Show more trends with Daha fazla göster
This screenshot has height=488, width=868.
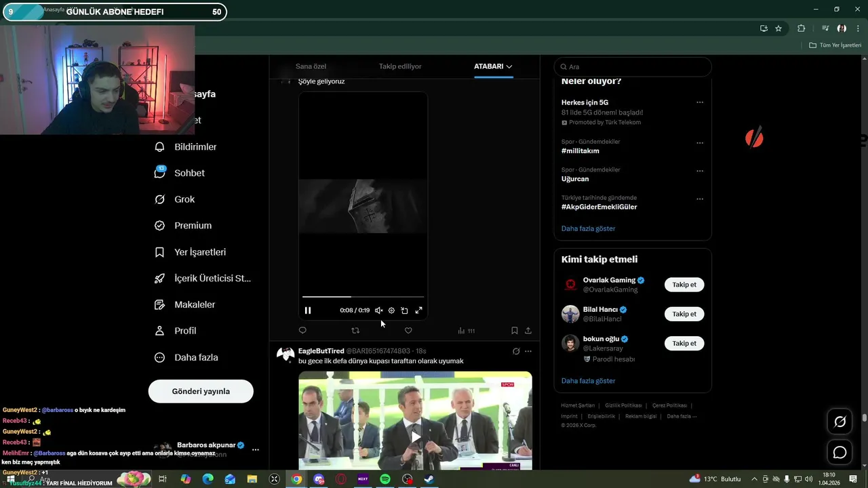(589, 228)
